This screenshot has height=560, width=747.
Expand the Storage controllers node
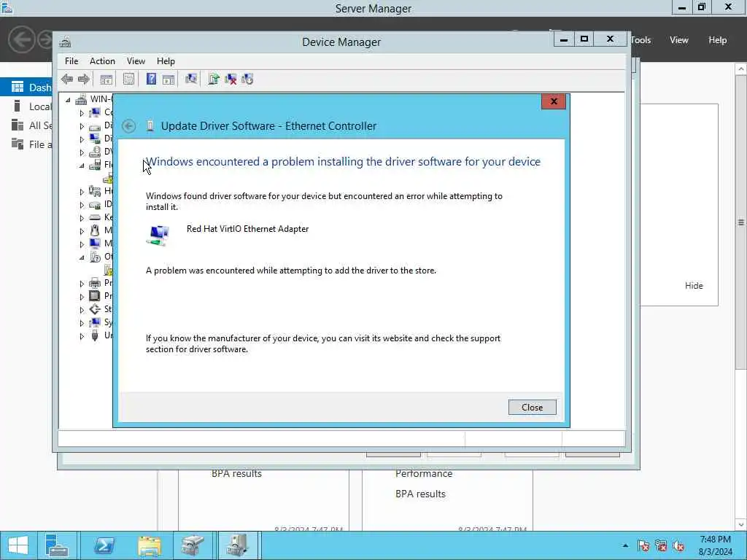[82, 310]
